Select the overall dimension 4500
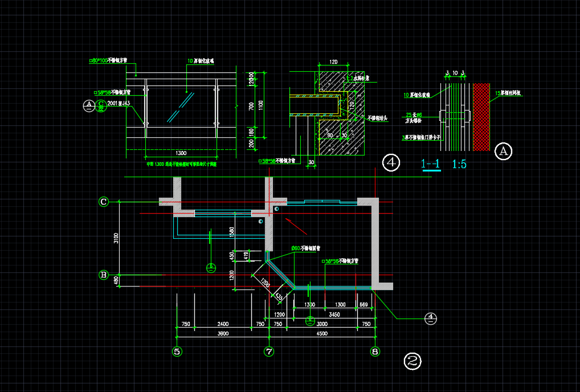This screenshot has width=580, height=392. click(322, 333)
